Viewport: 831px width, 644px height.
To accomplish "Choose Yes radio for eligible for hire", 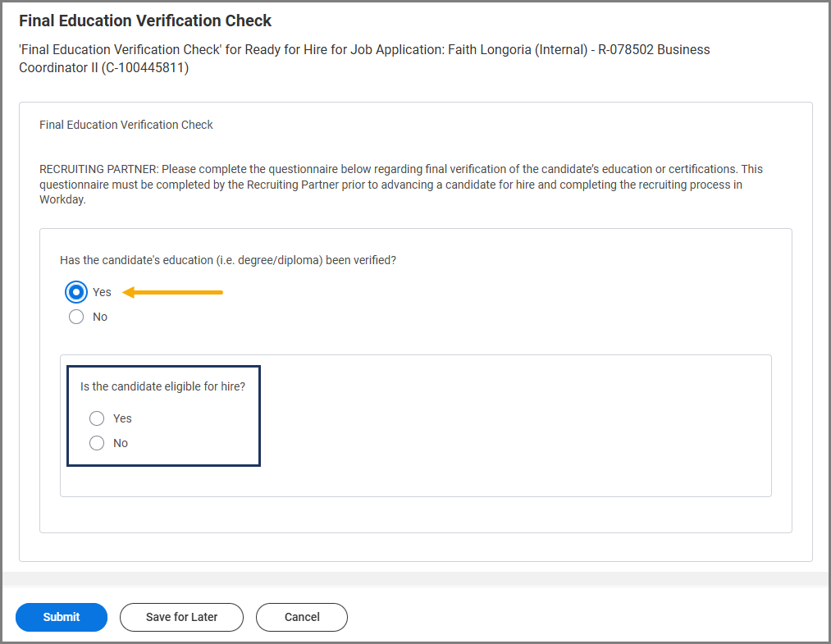I will click(x=97, y=418).
